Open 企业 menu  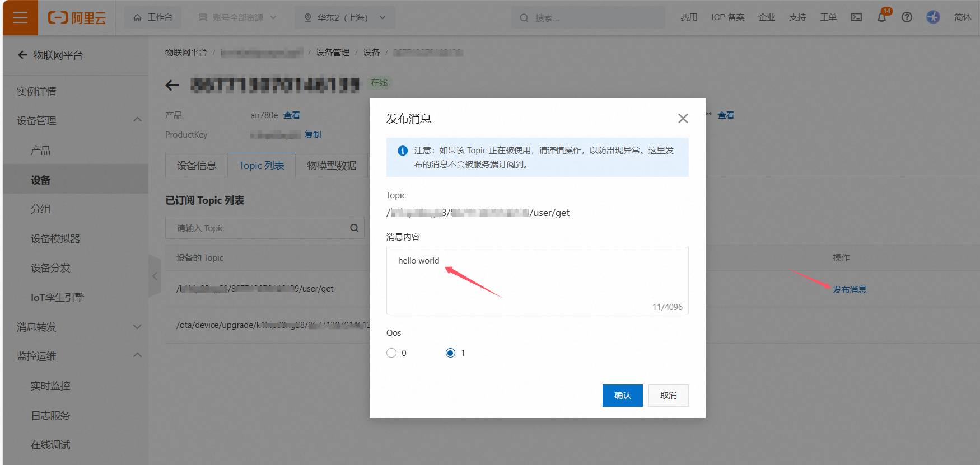[767, 17]
